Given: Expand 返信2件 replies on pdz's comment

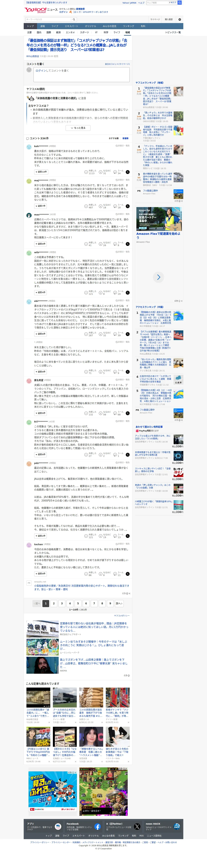Looking at the screenshot, I should pyautogui.click(x=40, y=536).
